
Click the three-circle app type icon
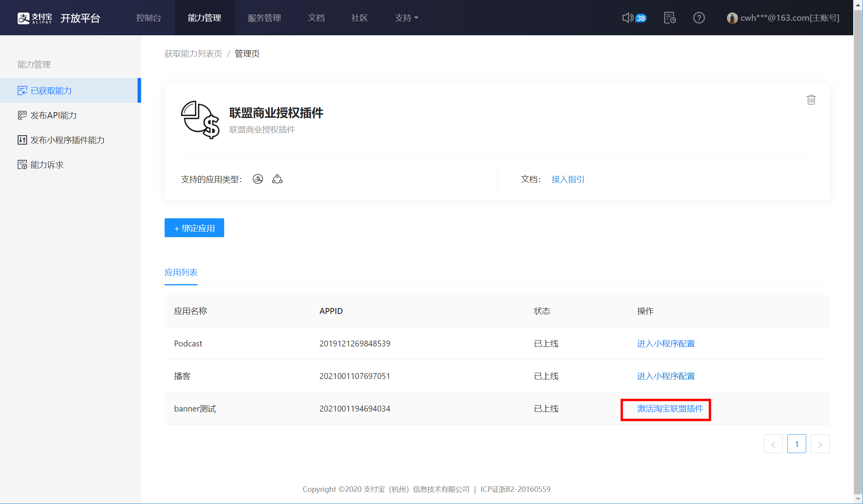pyautogui.click(x=277, y=179)
